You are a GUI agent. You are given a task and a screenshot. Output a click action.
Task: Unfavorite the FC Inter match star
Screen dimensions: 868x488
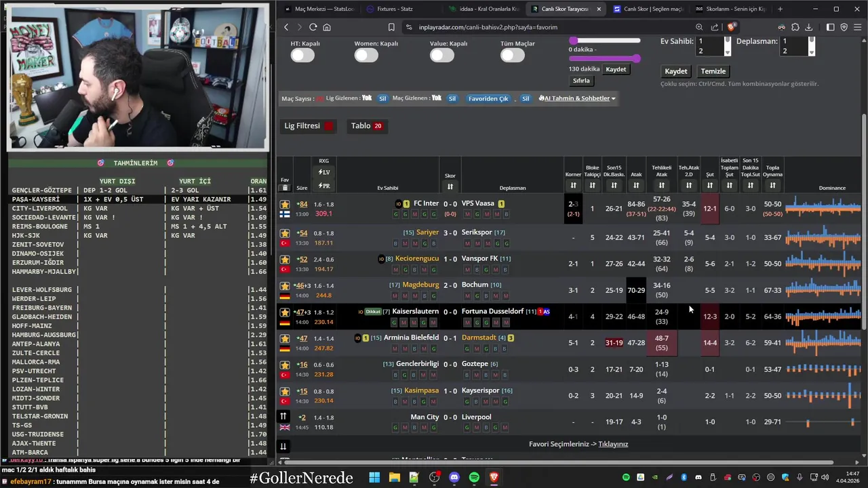click(x=285, y=204)
